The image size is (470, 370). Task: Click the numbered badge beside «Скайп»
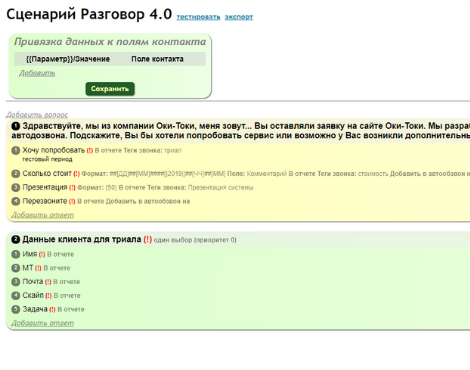[x=16, y=296]
